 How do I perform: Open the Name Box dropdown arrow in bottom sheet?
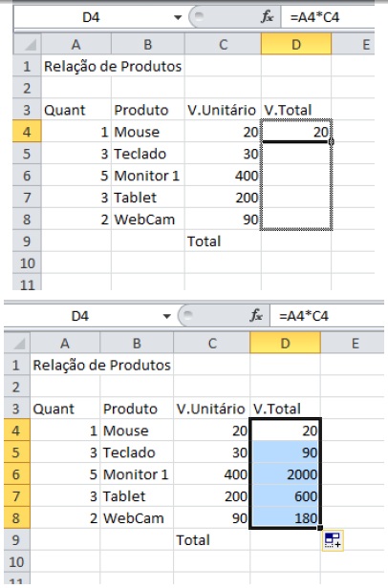click(x=167, y=316)
